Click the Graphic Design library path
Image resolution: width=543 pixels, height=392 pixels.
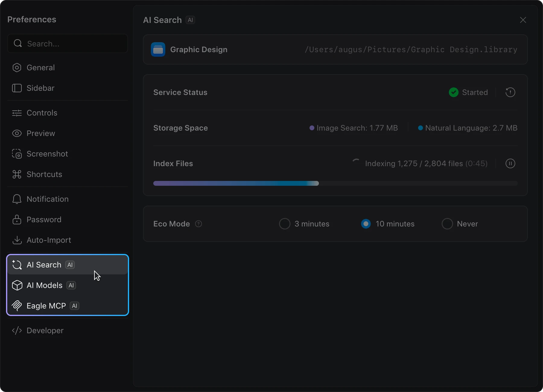pyautogui.click(x=411, y=49)
